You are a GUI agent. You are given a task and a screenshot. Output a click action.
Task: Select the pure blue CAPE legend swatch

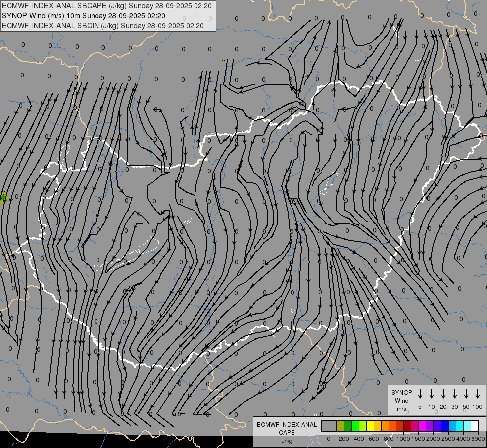[x=445, y=426]
